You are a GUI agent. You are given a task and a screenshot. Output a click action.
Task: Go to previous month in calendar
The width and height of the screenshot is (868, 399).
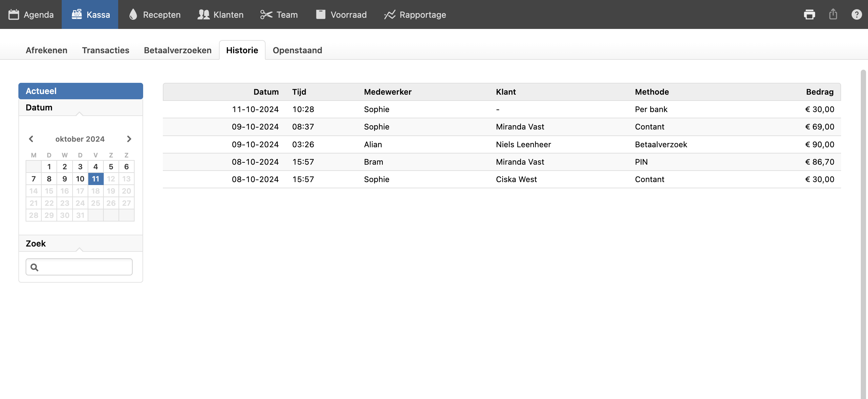tap(31, 139)
